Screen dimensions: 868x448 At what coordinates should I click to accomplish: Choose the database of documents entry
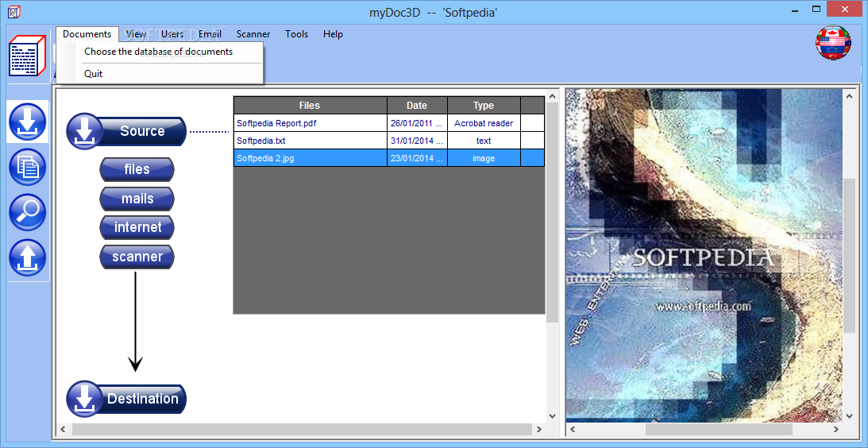pos(159,52)
